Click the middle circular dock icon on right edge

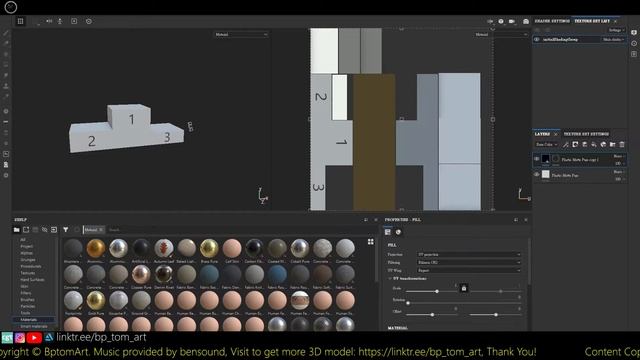coord(634,43)
